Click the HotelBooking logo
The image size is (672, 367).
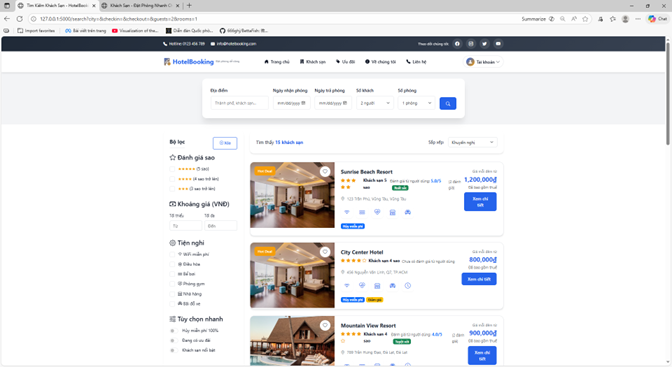189,62
